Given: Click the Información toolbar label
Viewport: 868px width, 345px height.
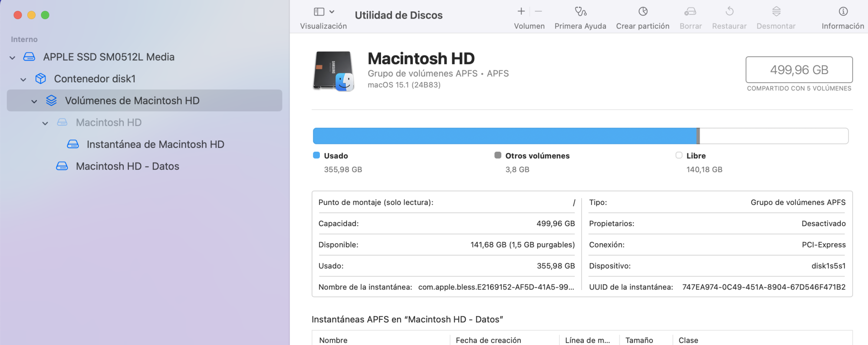Looking at the screenshot, I should [843, 26].
